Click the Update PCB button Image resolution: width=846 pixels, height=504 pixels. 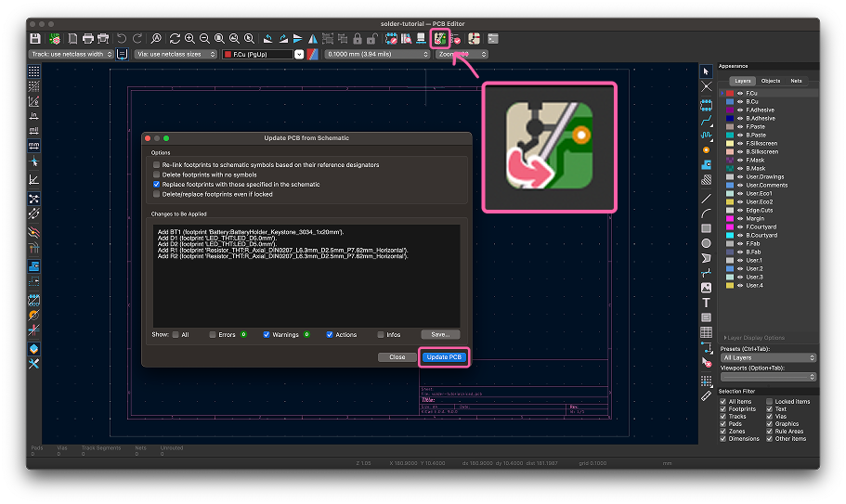(x=443, y=357)
